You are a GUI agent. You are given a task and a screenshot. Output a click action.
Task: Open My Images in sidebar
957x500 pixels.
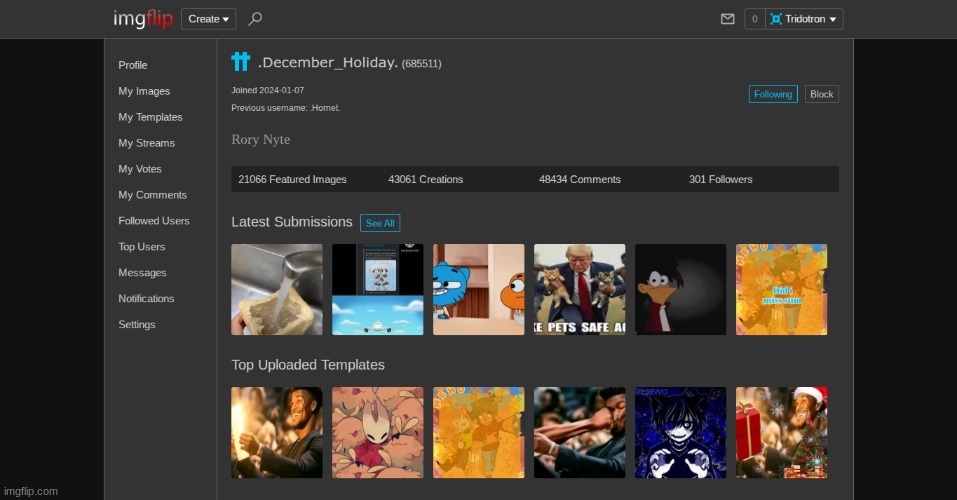144,91
